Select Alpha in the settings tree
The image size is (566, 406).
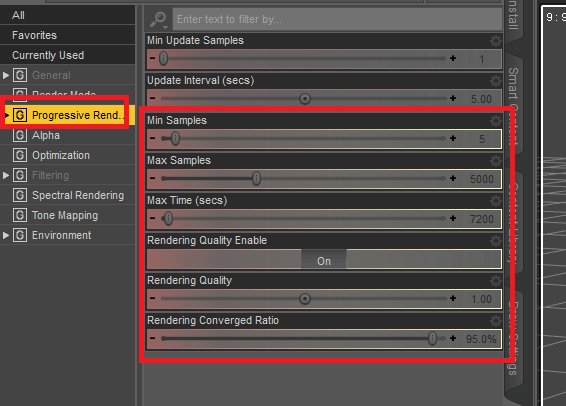[x=46, y=135]
